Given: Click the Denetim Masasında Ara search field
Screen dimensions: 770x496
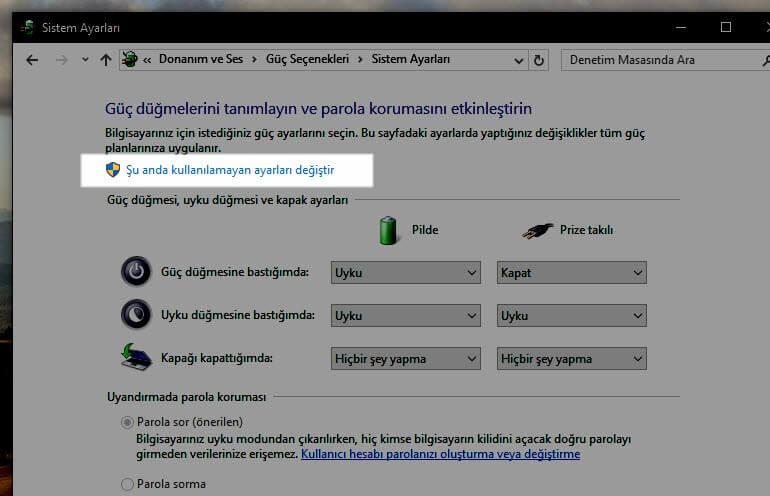Looking at the screenshot, I should (x=663, y=60).
